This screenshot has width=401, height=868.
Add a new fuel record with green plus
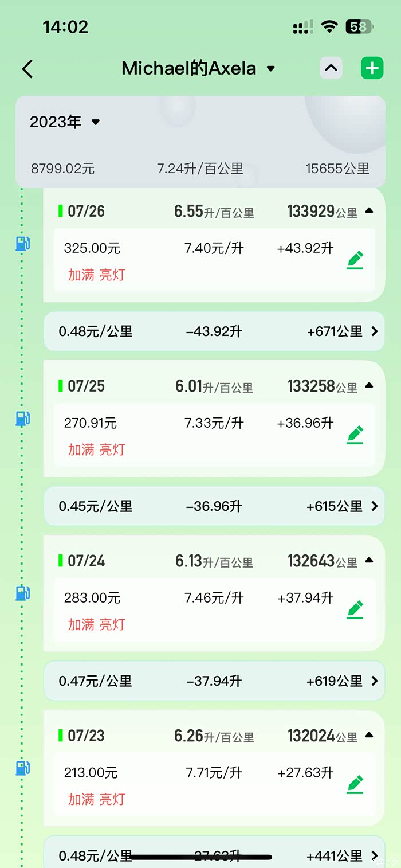pyautogui.click(x=372, y=69)
